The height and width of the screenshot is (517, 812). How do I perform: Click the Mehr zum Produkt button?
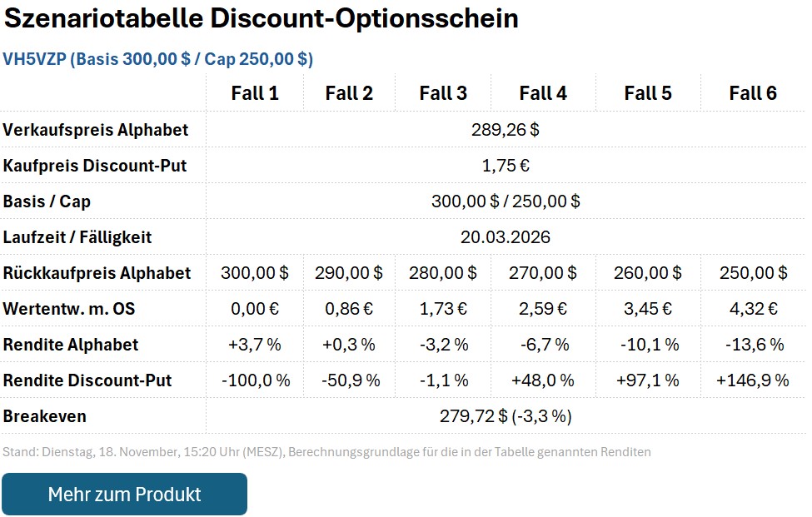tap(123, 493)
